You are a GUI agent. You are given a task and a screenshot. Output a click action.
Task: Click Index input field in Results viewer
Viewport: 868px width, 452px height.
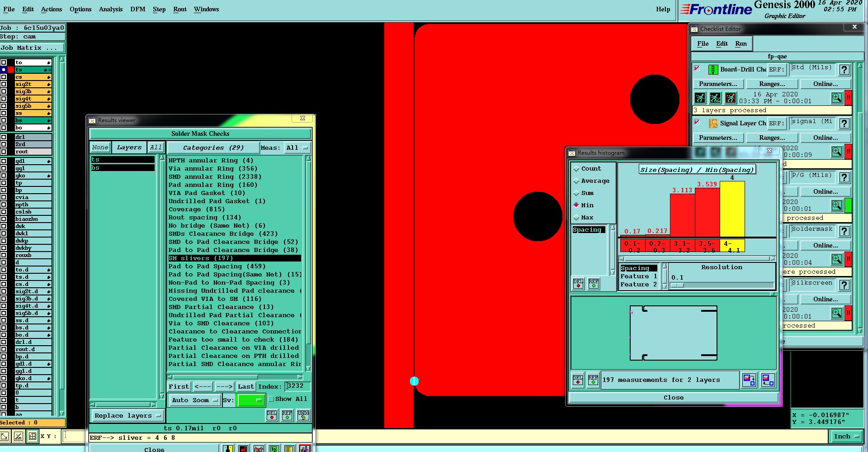[x=297, y=386]
